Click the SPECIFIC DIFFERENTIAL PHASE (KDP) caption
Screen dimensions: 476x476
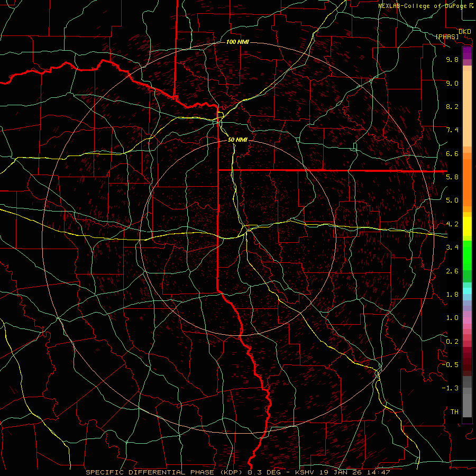pyautogui.click(x=164, y=472)
